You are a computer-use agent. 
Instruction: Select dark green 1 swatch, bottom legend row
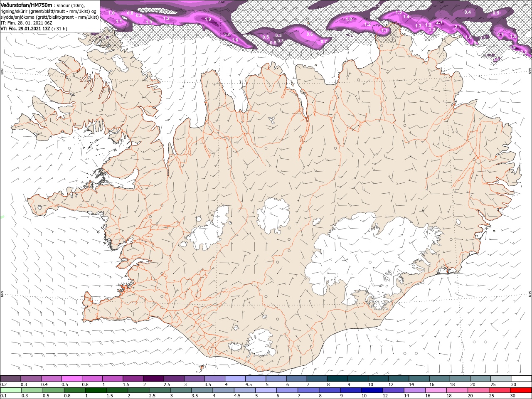tap(96, 390)
